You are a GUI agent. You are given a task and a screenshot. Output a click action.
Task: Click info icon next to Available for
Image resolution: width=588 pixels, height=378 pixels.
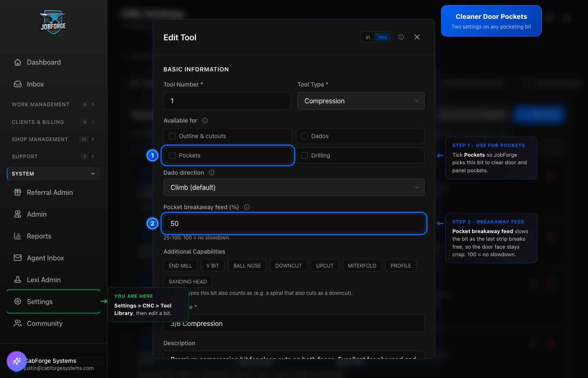pos(205,121)
